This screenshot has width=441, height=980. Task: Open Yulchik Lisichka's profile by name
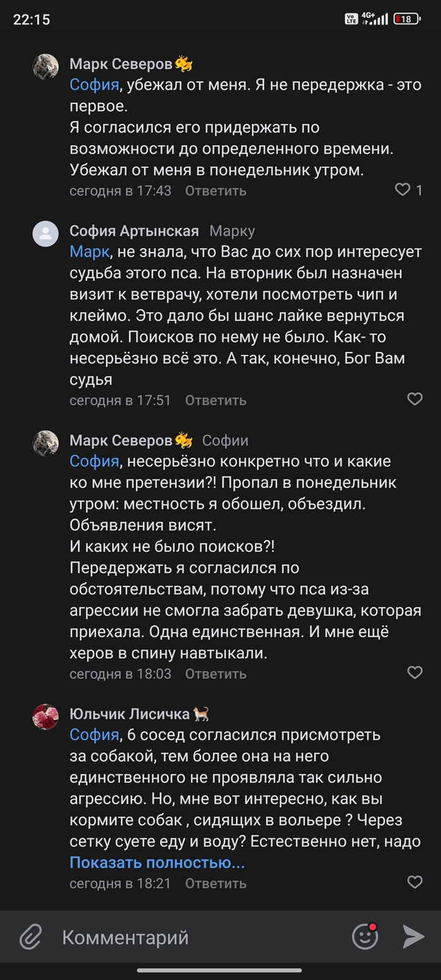coord(130,714)
